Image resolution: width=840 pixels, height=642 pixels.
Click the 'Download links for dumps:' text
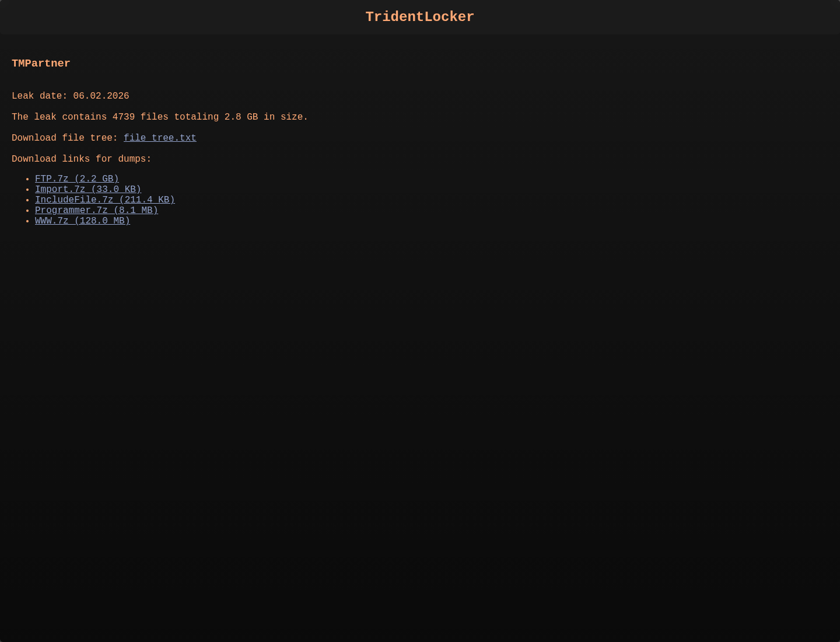point(82,159)
